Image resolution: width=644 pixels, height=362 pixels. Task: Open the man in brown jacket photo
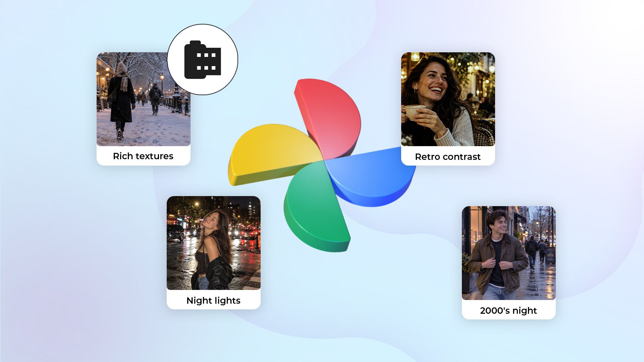pyautogui.click(x=509, y=253)
